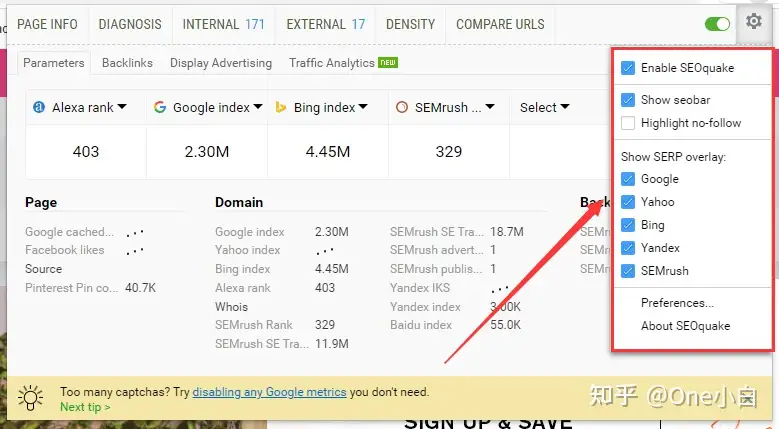Select the Parameters sub-tab
779x429 pixels.
tap(54, 63)
